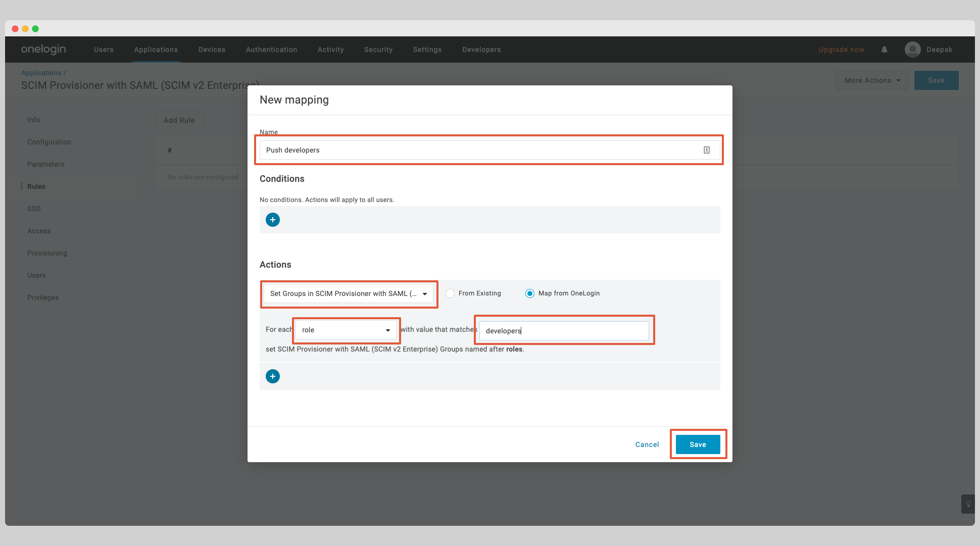Screen dimensions: 980x546
Task: Click the Upgrade now link
Action: pos(841,49)
